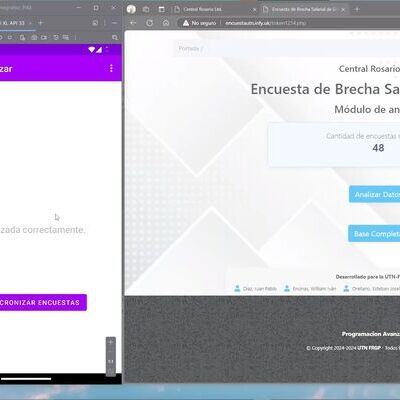Screen dimensions: 400x400
Task: Click the magnifier icon in emulator toolbar
Action: pos(115,37)
